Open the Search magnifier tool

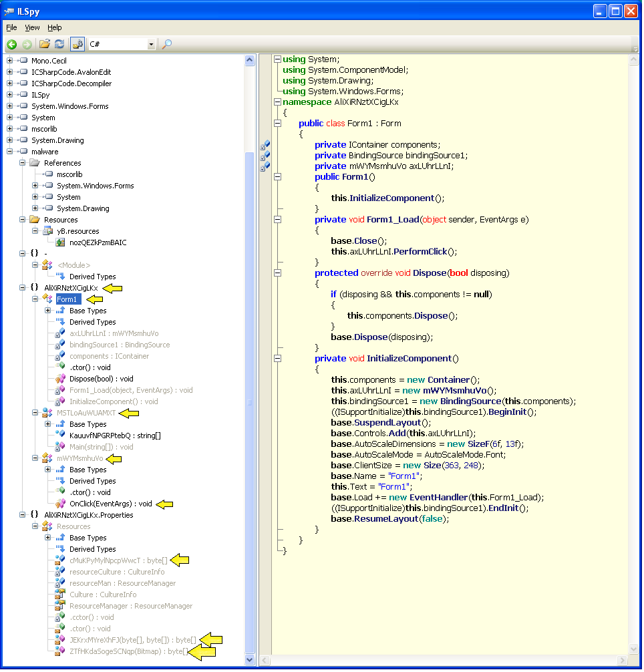coord(167,44)
